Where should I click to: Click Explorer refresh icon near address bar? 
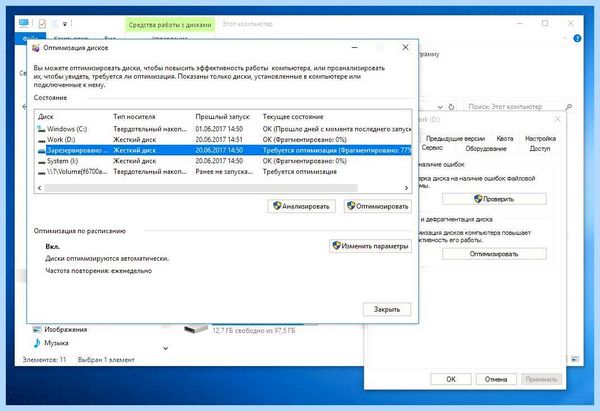point(452,107)
